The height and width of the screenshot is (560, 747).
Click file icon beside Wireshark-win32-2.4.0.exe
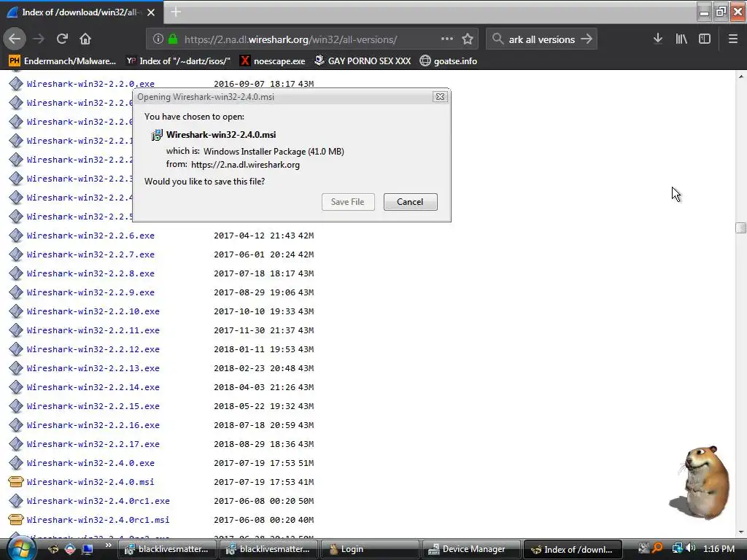16,463
